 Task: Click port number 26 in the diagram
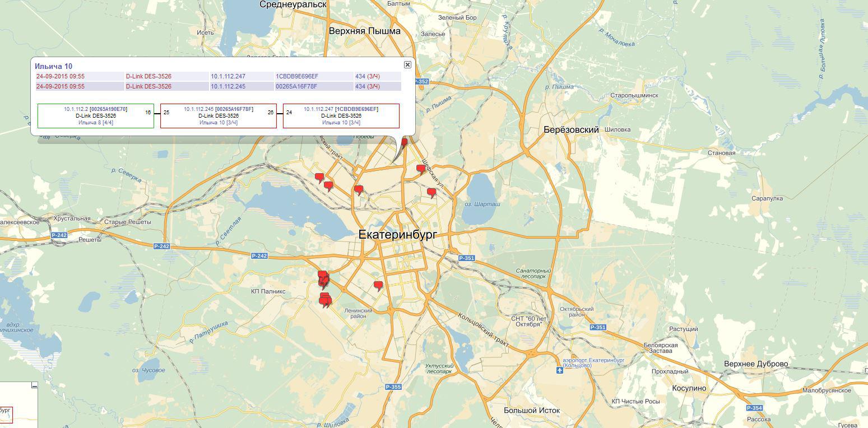pyautogui.click(x=271, y=113)
